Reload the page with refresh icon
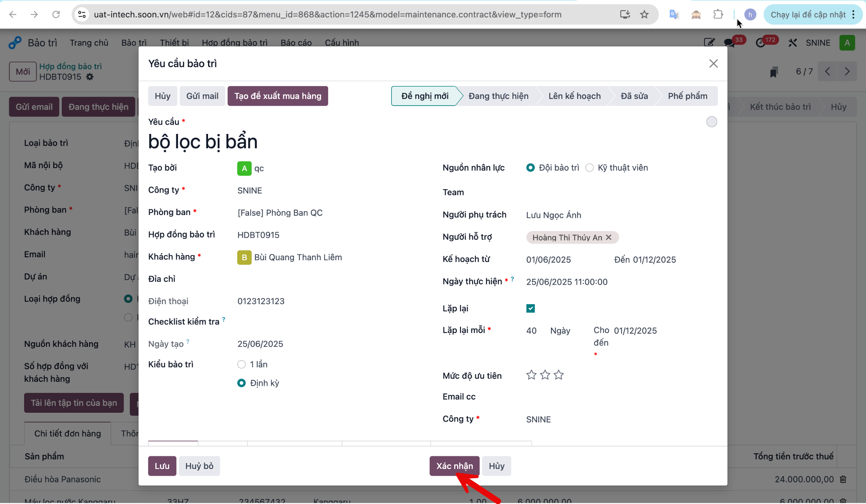The height and width of the screenshot is (504, 866). [x=56, y=14]
